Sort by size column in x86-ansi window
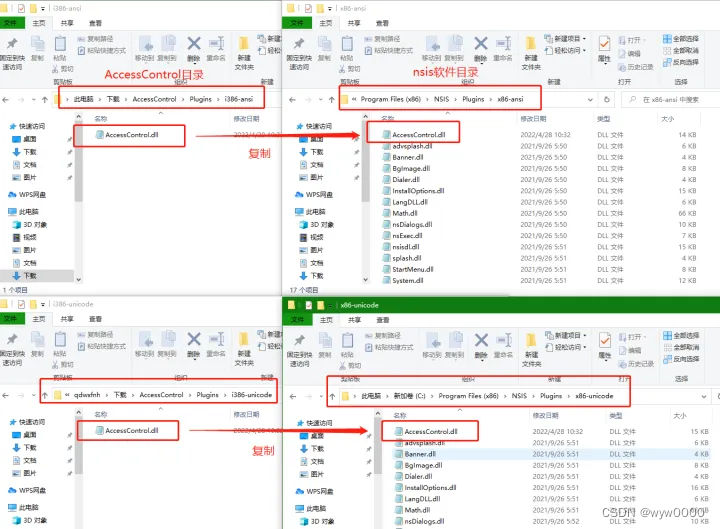Viewport: 720px width, 529px height. (667, 119)
